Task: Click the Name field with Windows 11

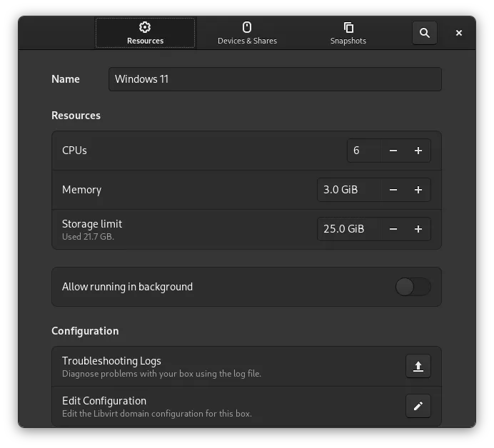Action: (275, 79)
